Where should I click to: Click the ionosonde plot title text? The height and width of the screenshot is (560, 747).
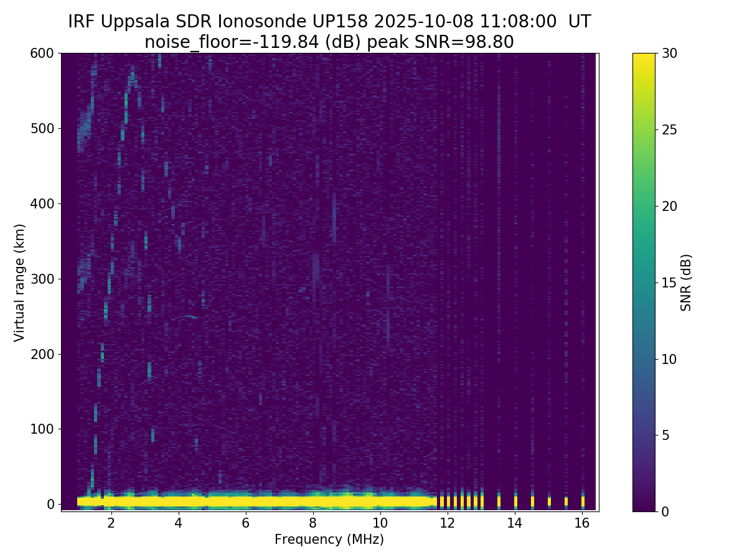[x=329, y=22]
